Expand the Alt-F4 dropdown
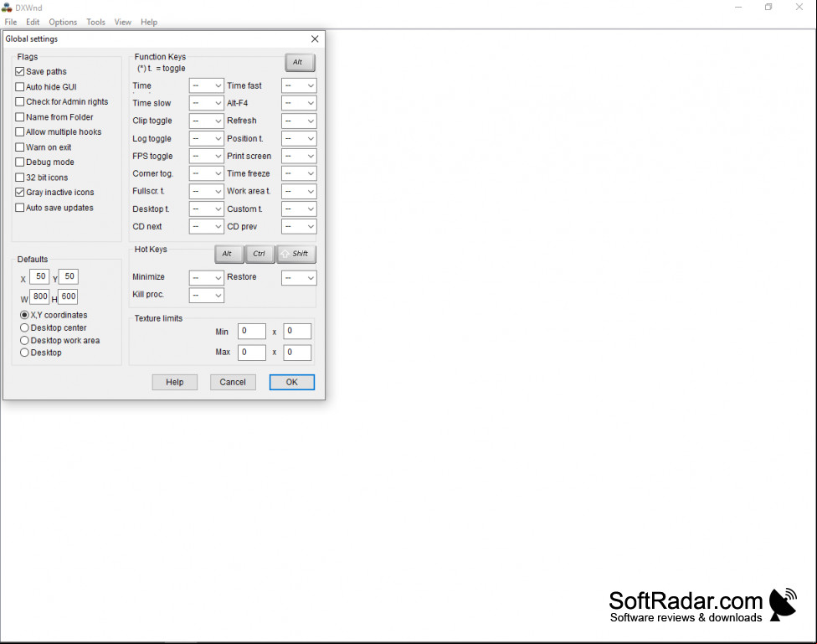The width and height of the screenshot is (817, 644). coord(299,103)
